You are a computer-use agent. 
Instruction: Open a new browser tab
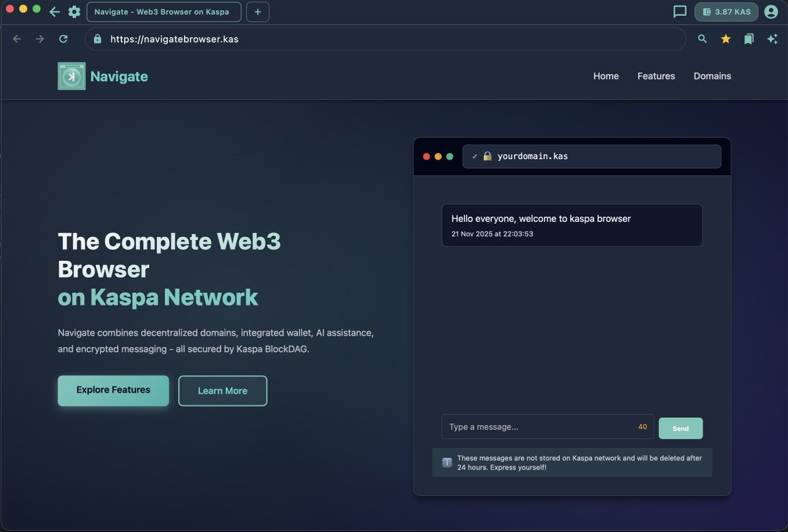[x=257, y=12]
